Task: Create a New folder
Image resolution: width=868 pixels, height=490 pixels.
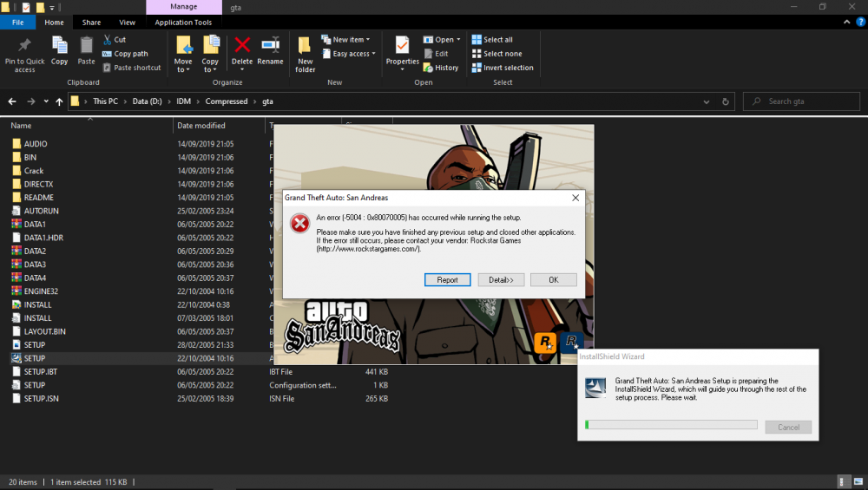Action: pos(305,54)
